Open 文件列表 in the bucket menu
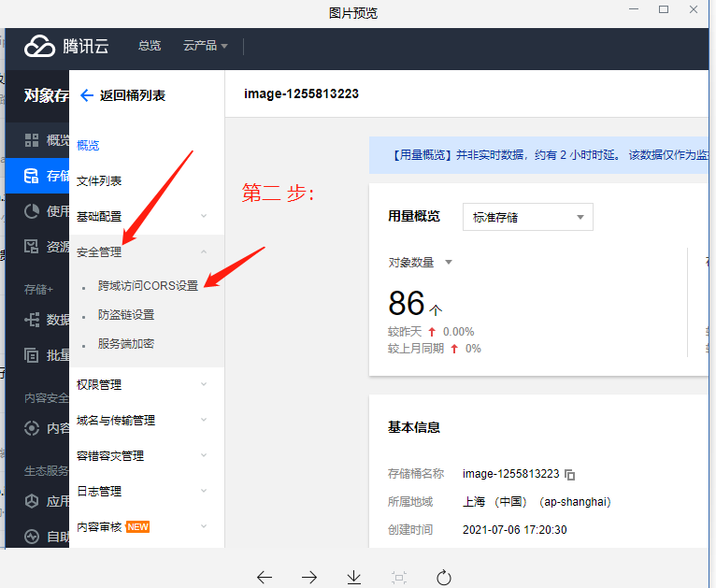 coord(99,181)
